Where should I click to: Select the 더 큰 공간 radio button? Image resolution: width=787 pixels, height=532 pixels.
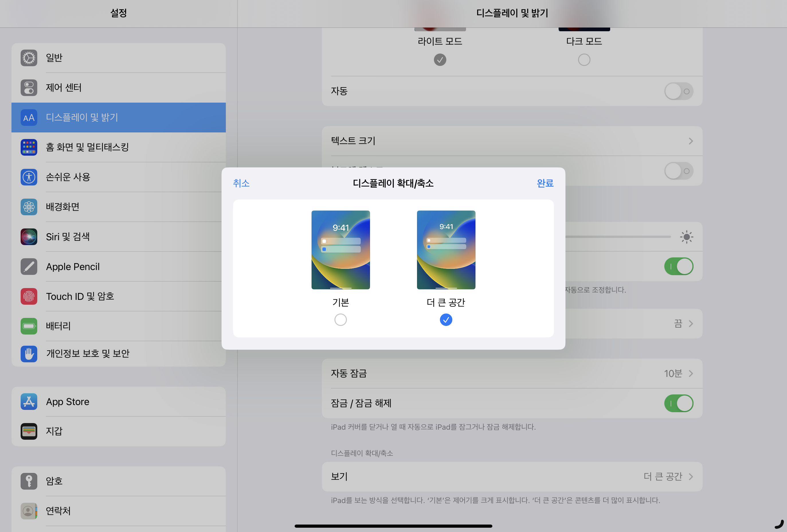pos(446,320)
